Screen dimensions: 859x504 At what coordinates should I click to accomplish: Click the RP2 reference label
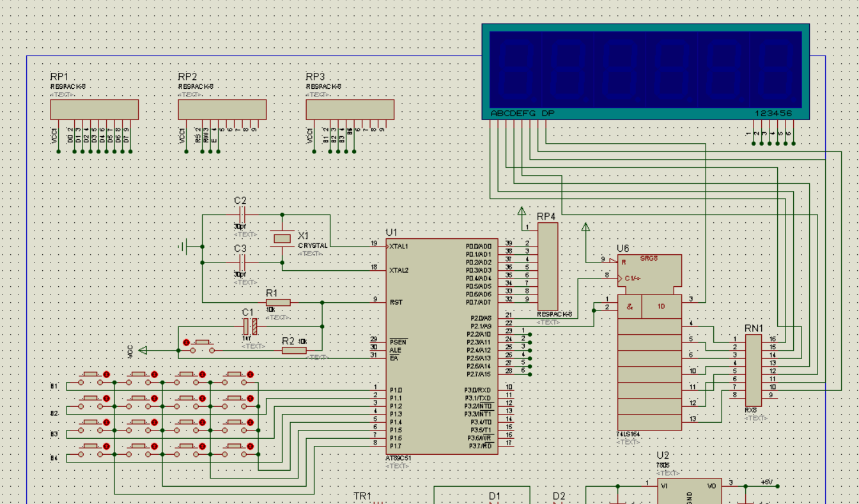[187, 76]
